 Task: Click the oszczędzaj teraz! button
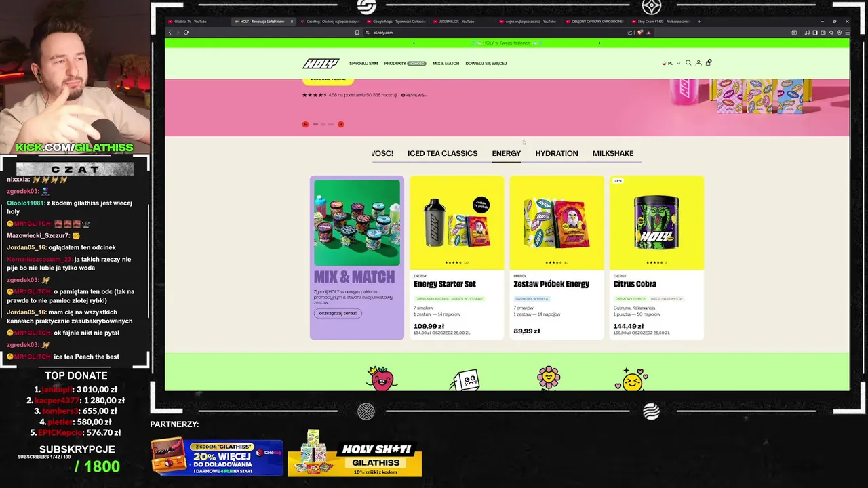(338, 313)
